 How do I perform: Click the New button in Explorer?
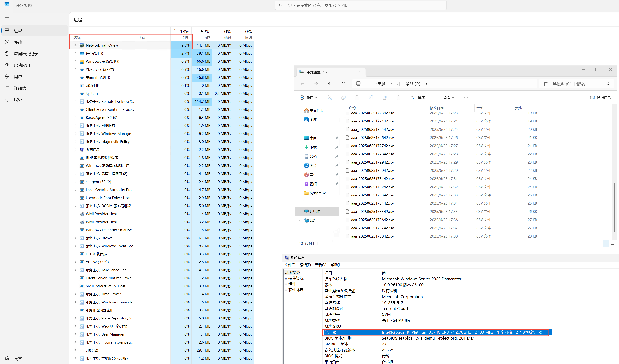(308, 98)
